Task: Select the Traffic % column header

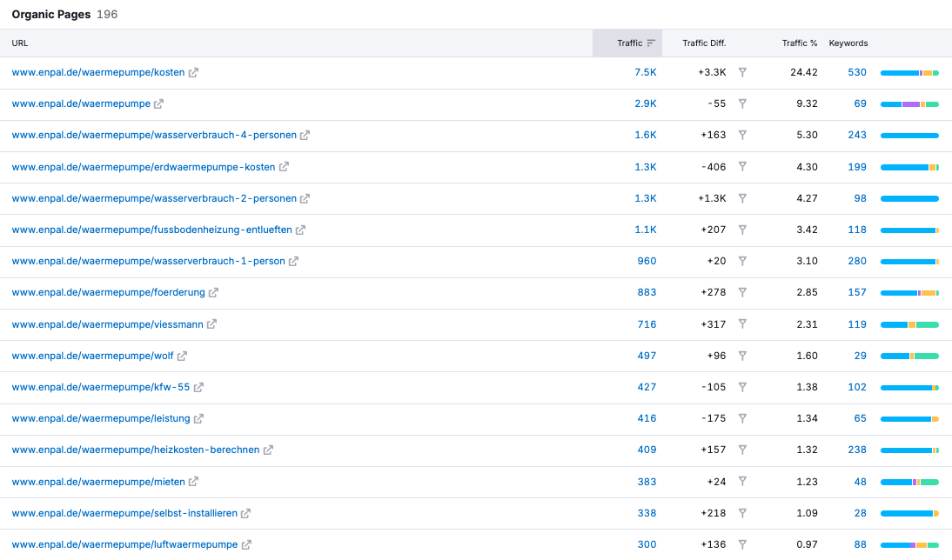Action: click(799, 43)
